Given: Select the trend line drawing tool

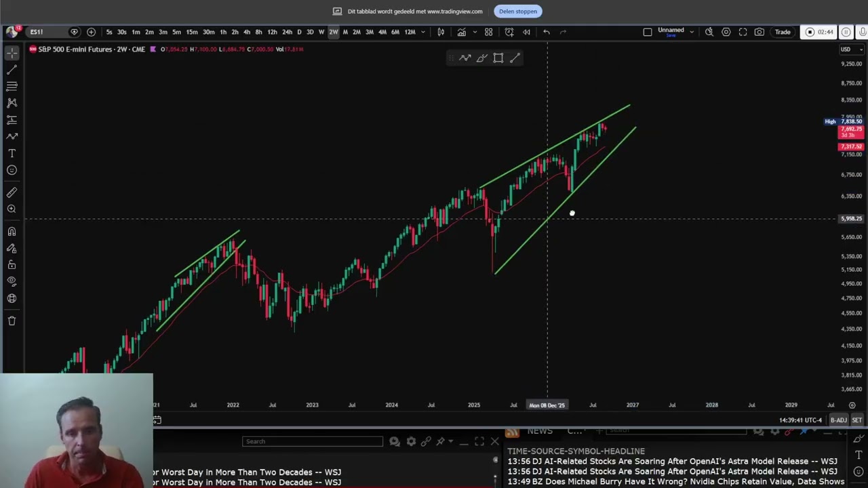Looking at the screenshot, I should click(x=12, y=70).
